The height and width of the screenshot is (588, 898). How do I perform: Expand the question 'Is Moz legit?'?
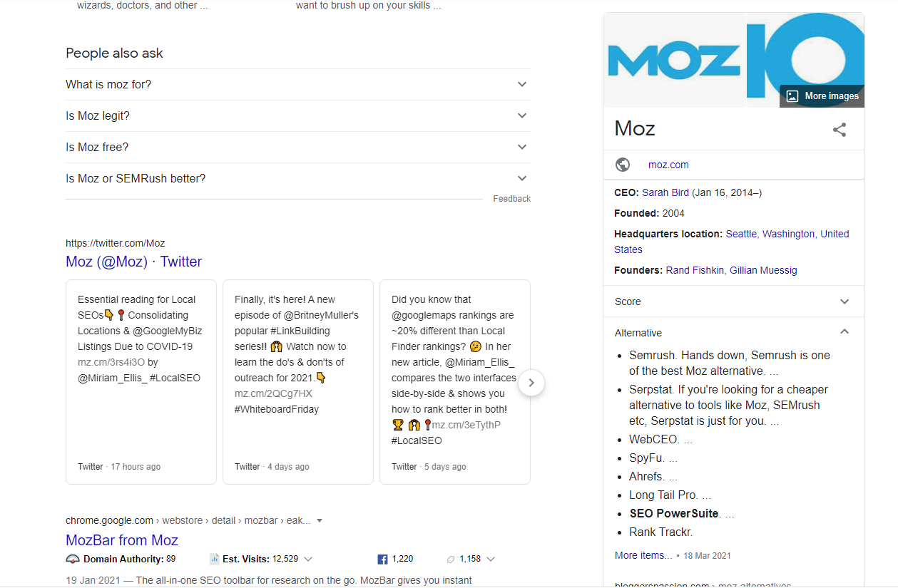pos(298,115)
